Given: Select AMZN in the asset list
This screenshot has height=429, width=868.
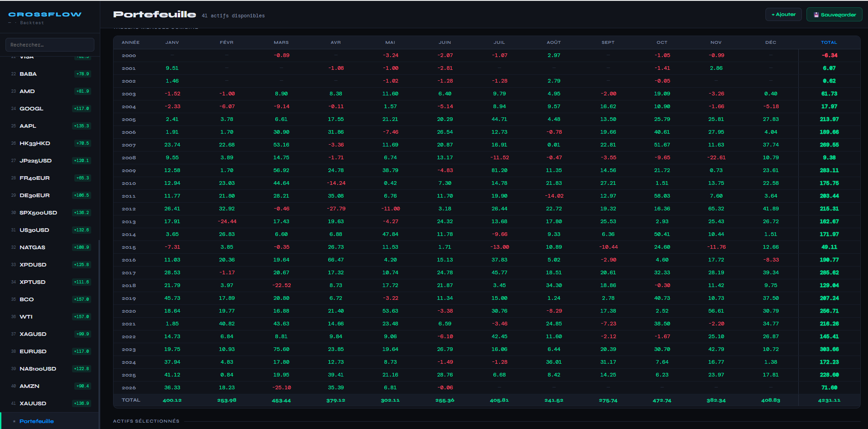Looking at the screenshot, I should coord(50,386).
